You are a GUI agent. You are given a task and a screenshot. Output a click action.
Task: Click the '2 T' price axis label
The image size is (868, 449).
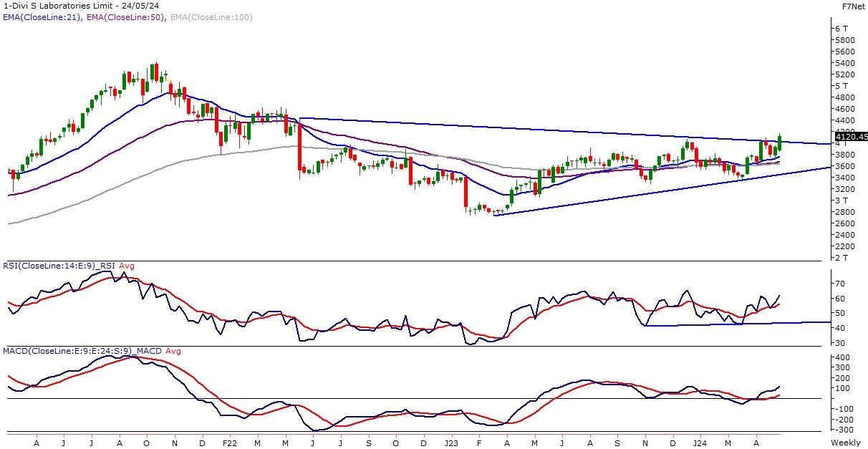click(842, 258)
